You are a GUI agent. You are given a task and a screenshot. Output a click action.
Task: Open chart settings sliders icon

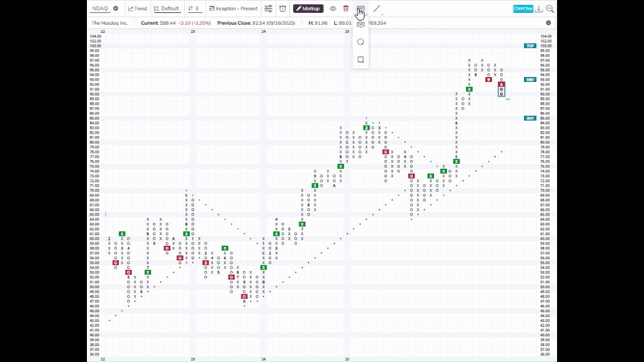click(268, 9)
